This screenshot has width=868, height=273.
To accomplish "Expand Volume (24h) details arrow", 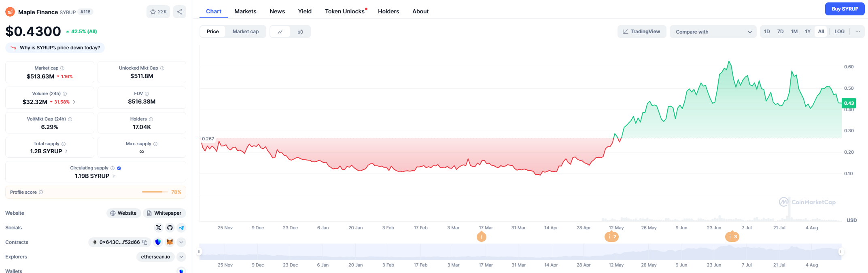I will (x=74, y=102).
